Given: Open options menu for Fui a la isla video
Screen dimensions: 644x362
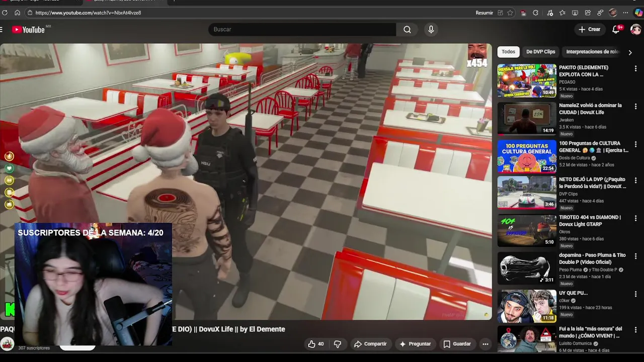Looking at the screenshot, I should (x=635, y=330).
